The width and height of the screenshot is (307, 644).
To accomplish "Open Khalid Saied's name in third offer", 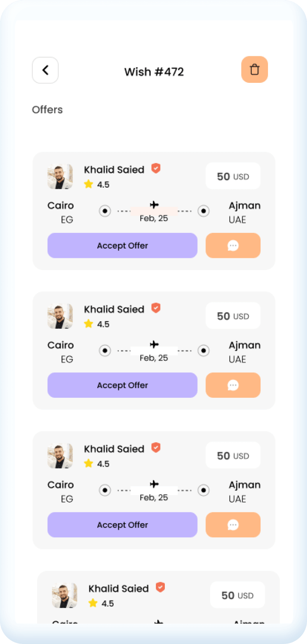I will pos(114,449).
